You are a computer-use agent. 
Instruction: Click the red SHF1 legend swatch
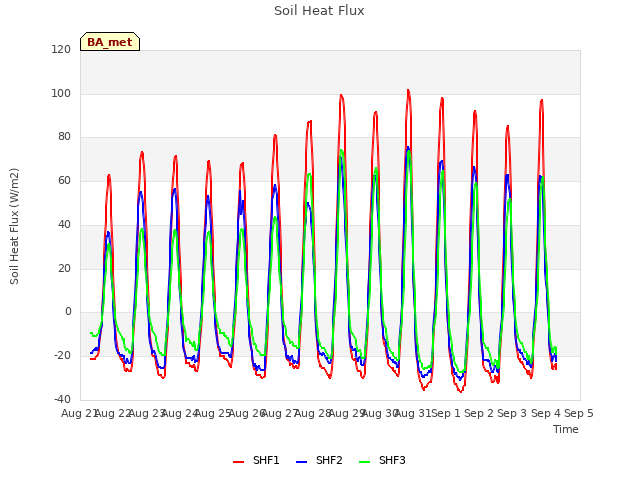tap(238, 462)
